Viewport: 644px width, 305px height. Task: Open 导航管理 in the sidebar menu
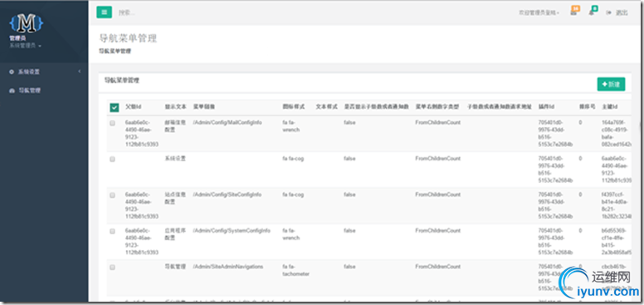(x=29, y=91)
